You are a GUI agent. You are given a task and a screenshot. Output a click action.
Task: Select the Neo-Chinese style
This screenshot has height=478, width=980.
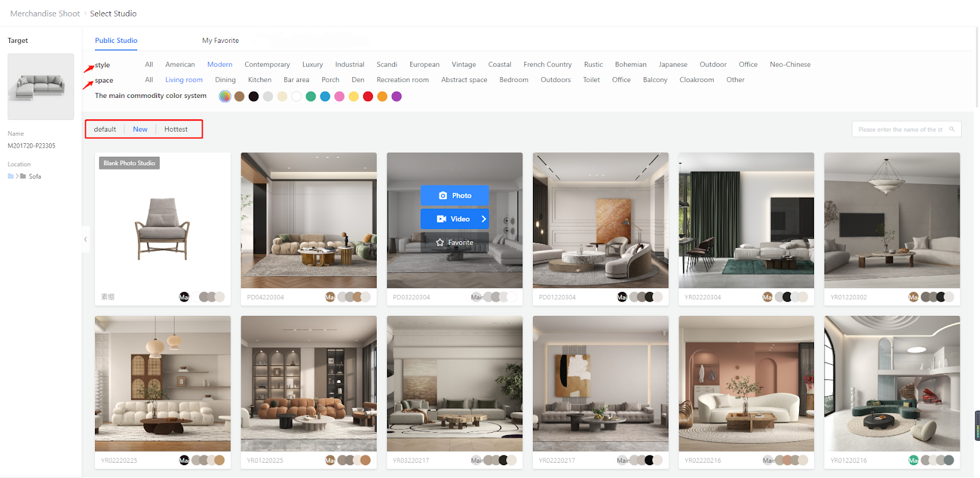coord(790,64)
